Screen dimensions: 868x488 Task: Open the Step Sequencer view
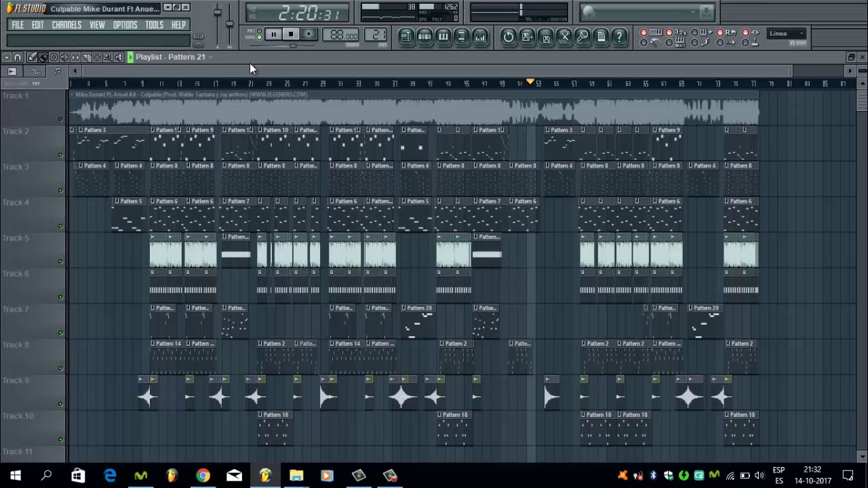(x=425, y=37)
